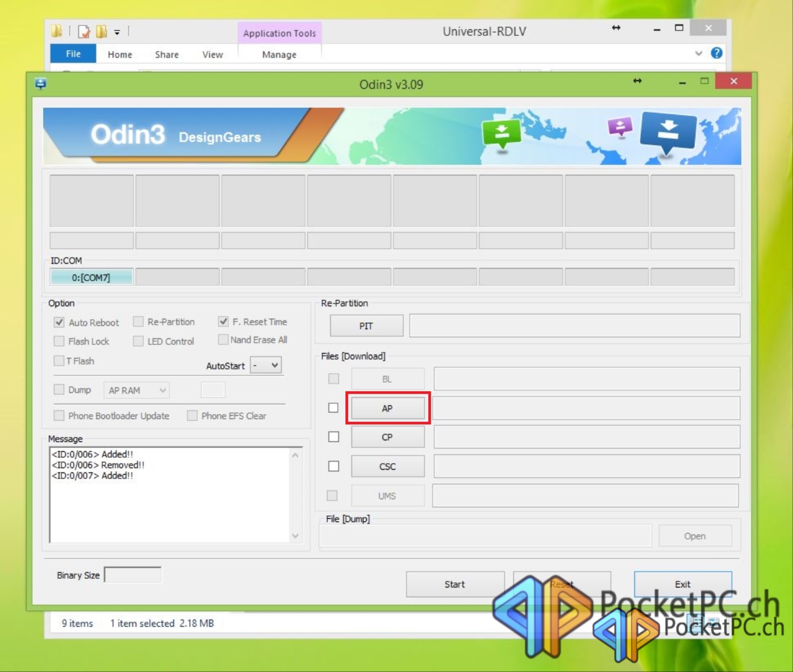This screenshot has width=793, height=672.
Task: Click the Open button in File Dump
Action: [695, 536]
